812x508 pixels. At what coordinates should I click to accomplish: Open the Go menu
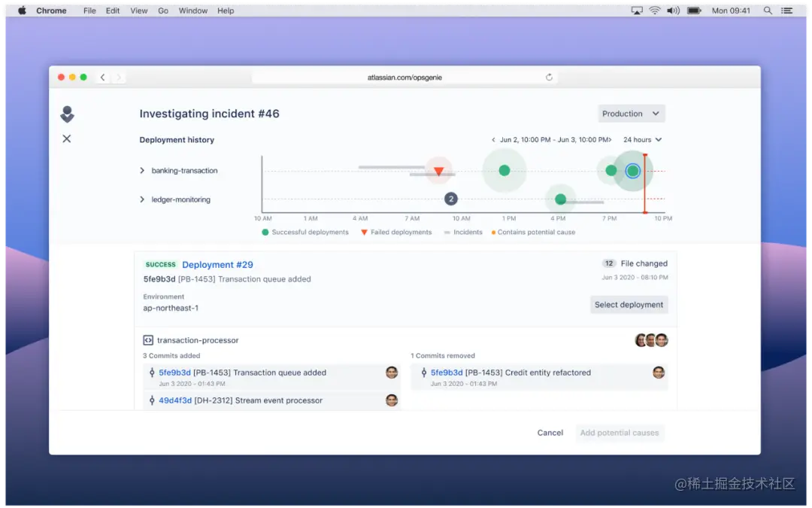click(x=163, y=11)
